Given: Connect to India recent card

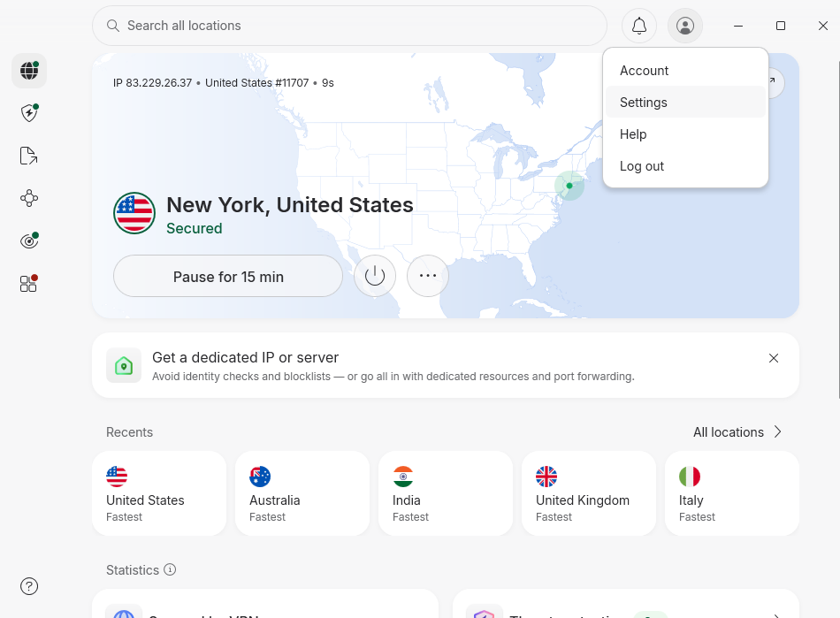Looking at the screenshot, I should [446, 493].
